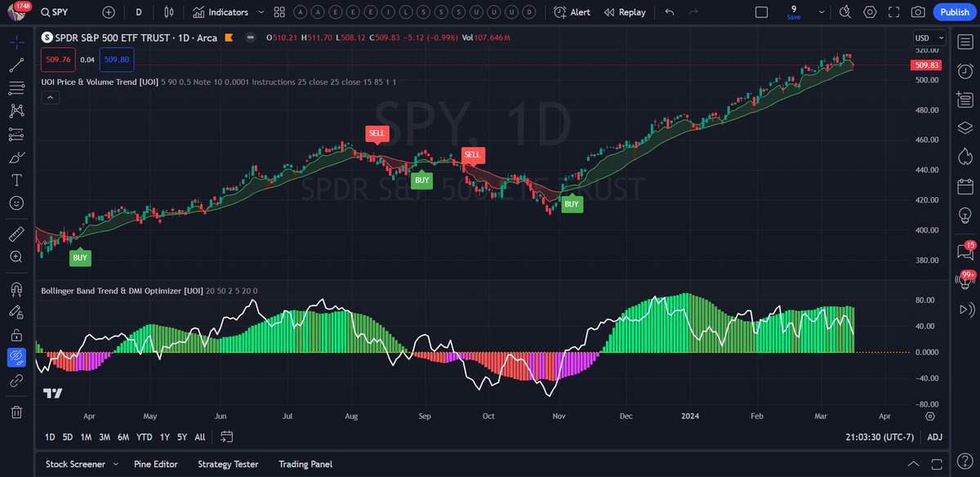The width and height of the screenshot is (980, 477).
Task: Toggle hide all drawings eye icon
Action: 16,358
